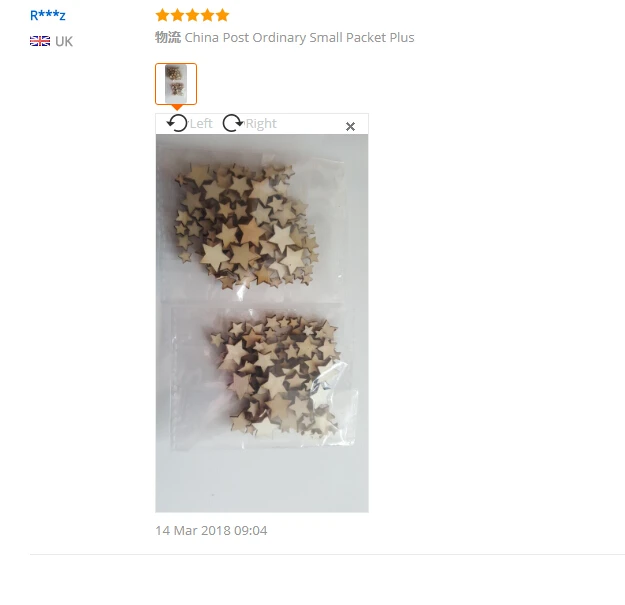Image resolution: width=625 pixels, height=605 pixels.
Task: Click the orange pointer below thumbnail
Action: (177, 108)
